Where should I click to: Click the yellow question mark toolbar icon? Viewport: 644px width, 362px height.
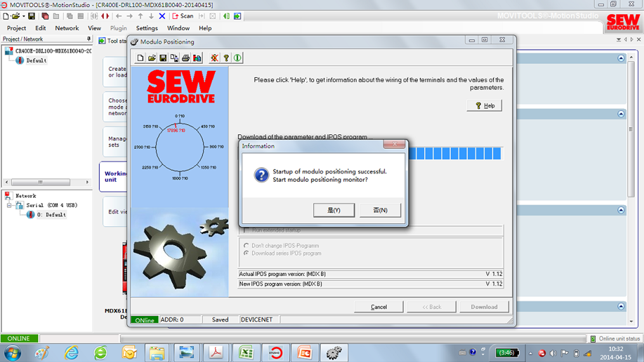[226, 58]
